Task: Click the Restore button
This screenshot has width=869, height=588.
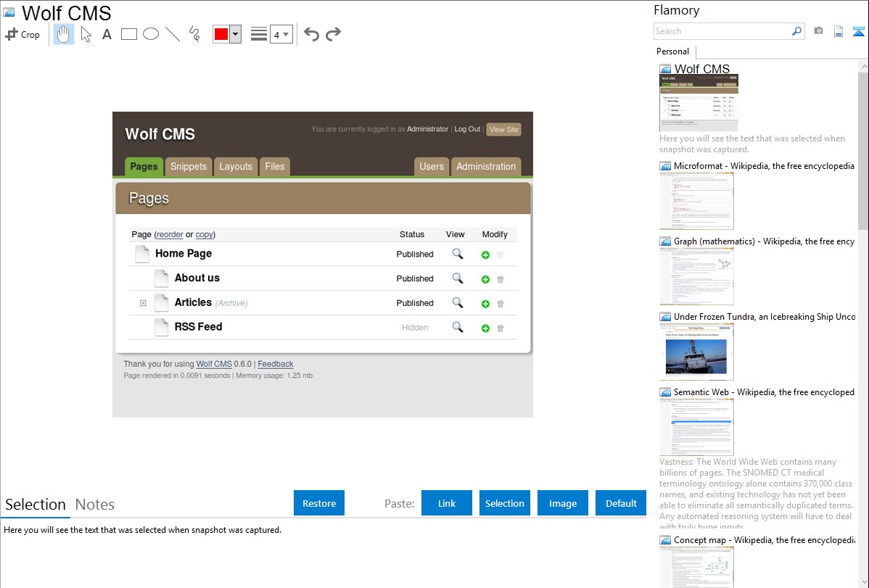Action: tap(319, 503)
